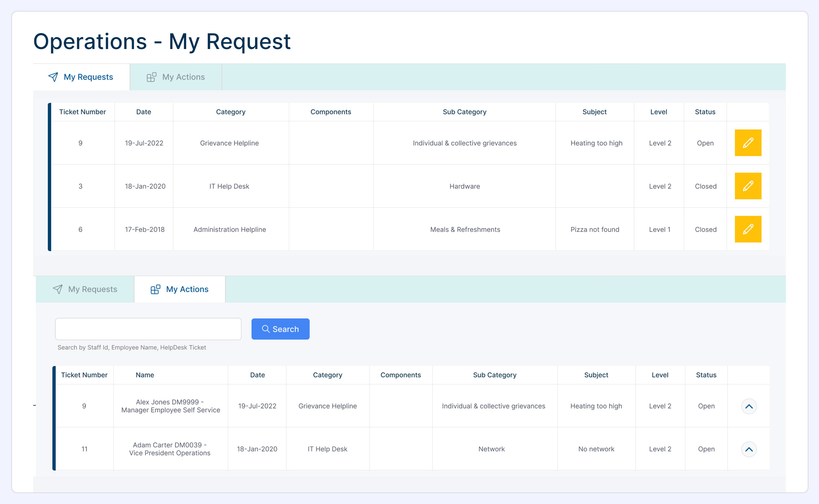Collapse Alex Jones ticket row chevron
This screenshot has height=504, width=819.
[x=749, y=406]
